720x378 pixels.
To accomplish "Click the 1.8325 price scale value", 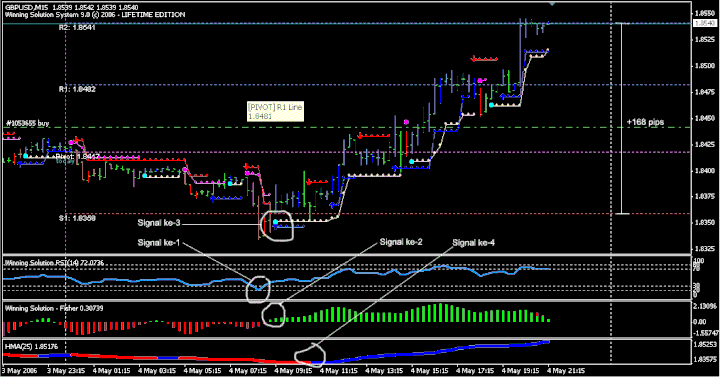I will coord(705,248).
